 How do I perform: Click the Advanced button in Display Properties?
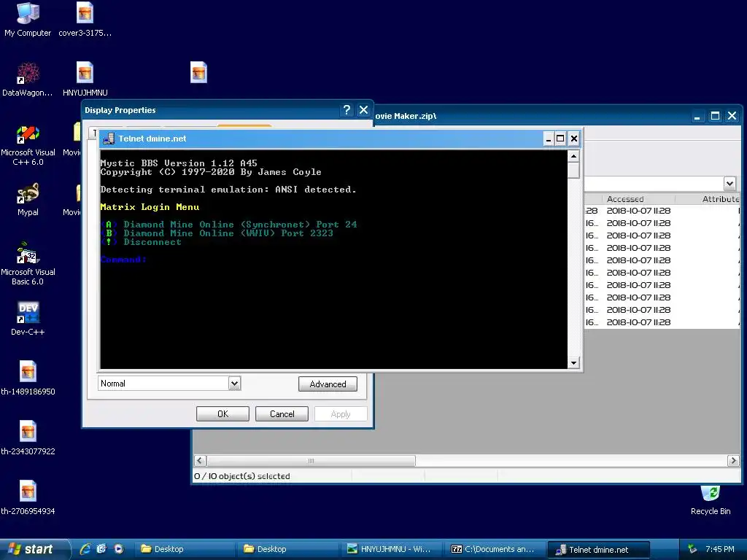point(328,384)
